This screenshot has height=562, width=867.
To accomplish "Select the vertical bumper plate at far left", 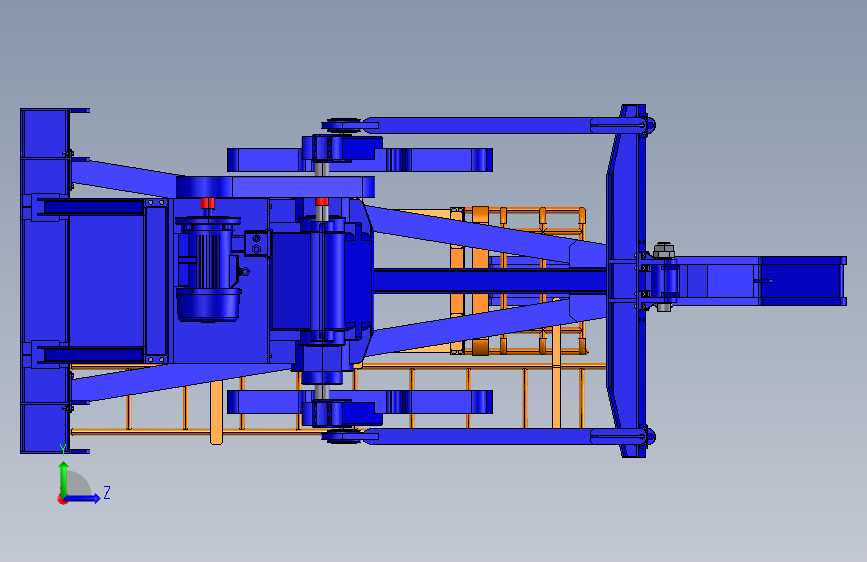I will pos(44,281).
